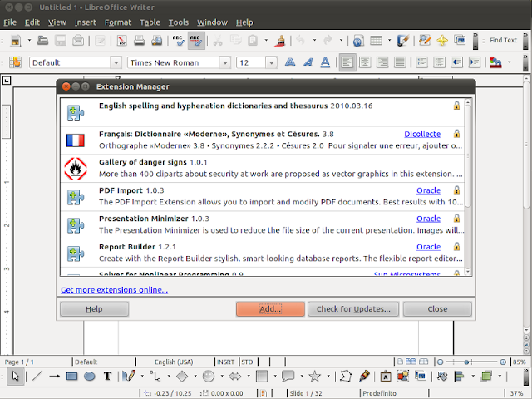The height and width of the screenshot is (399, 532).
Task: Open Page Preview icon
Action: [x=157, y=41]
